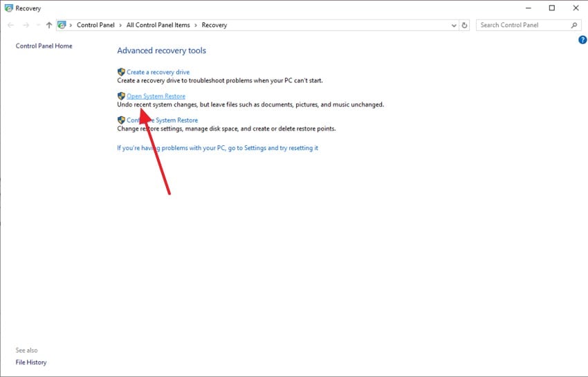
Task: Open the Create a recovery drive link
Action: 158,72
